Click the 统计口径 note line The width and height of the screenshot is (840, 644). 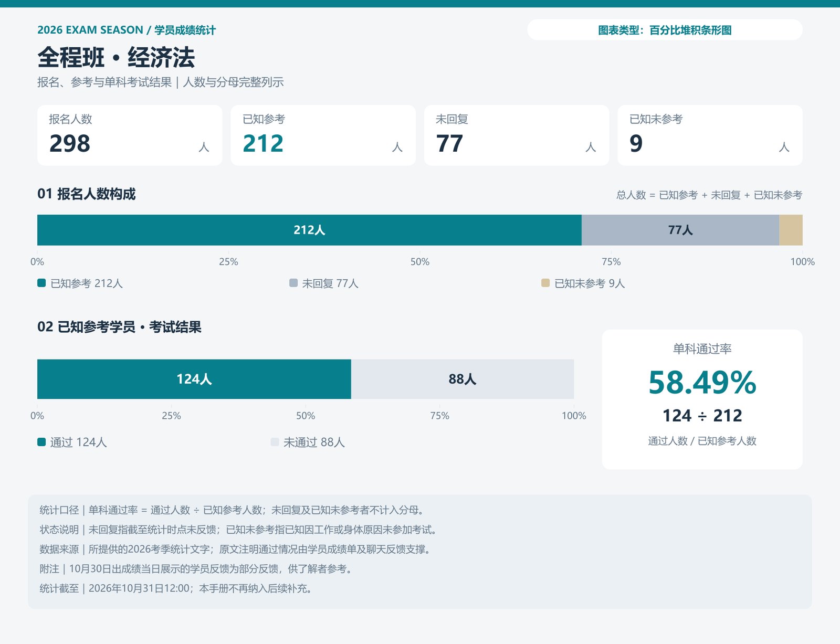click(x=232, y=510)
